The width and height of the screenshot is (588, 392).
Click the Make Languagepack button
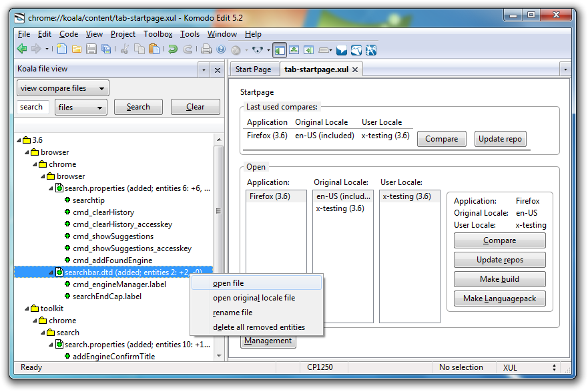click(x=500, y=299)
